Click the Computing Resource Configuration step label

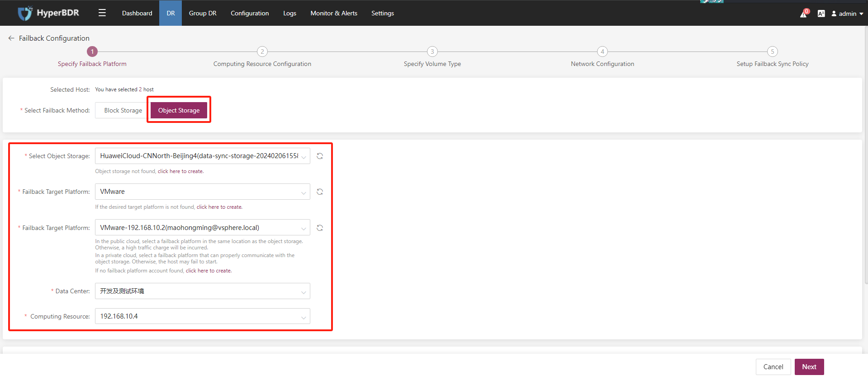262,64
